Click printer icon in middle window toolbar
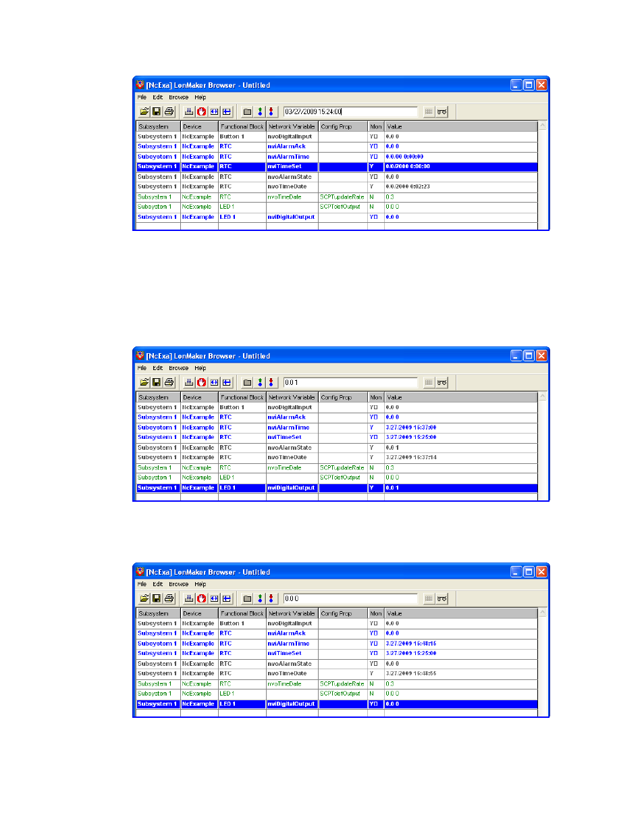The height and width of the screenshot is (834, 644). tap(169, 382)
